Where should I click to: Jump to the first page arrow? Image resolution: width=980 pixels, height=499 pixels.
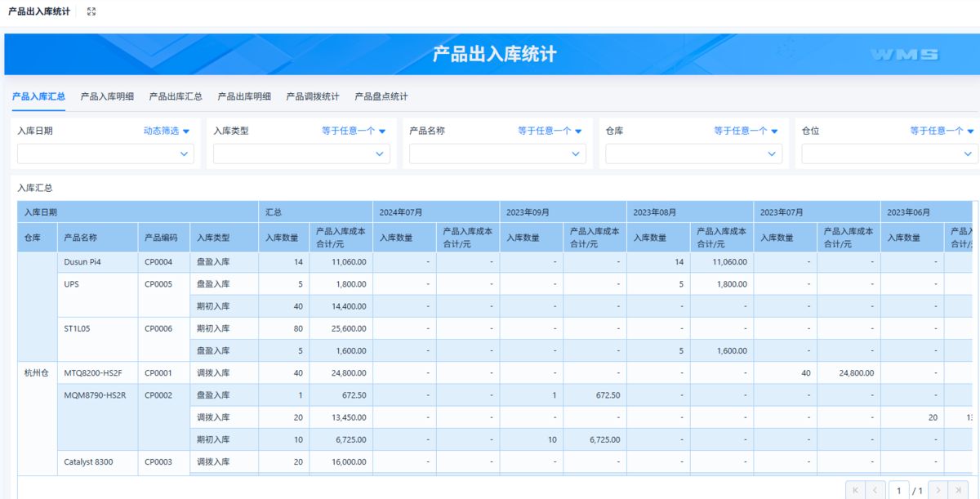point(855,490)
